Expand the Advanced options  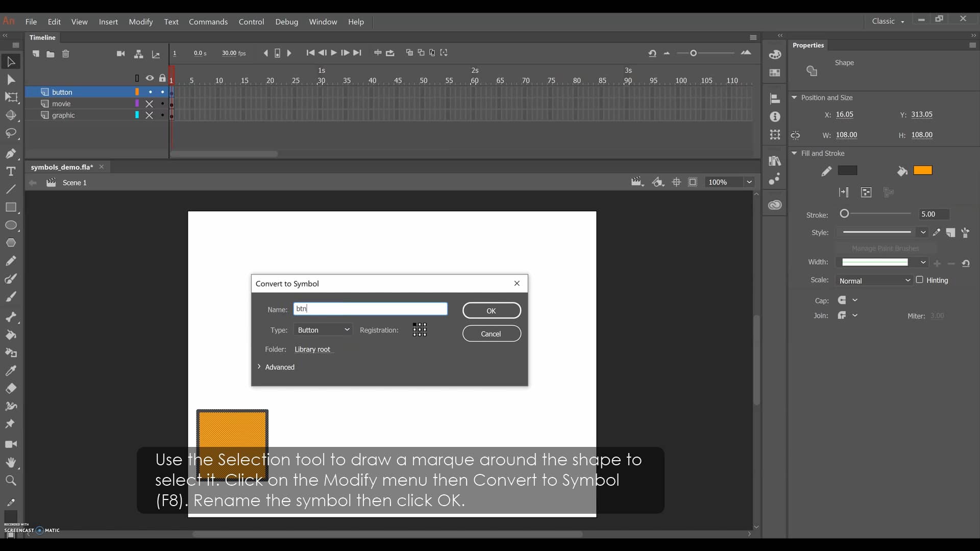click(x=276, y=367)
